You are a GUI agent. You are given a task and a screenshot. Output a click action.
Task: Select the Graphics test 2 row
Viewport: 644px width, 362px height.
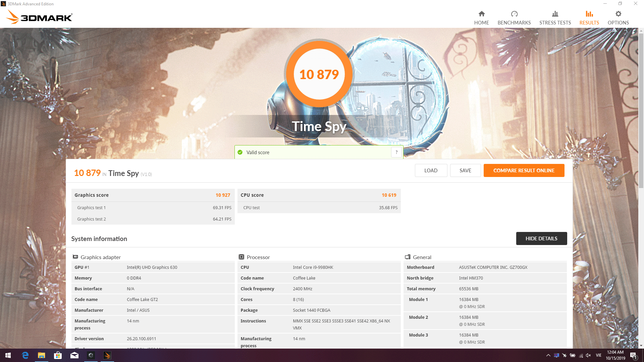tap(153, 219)
